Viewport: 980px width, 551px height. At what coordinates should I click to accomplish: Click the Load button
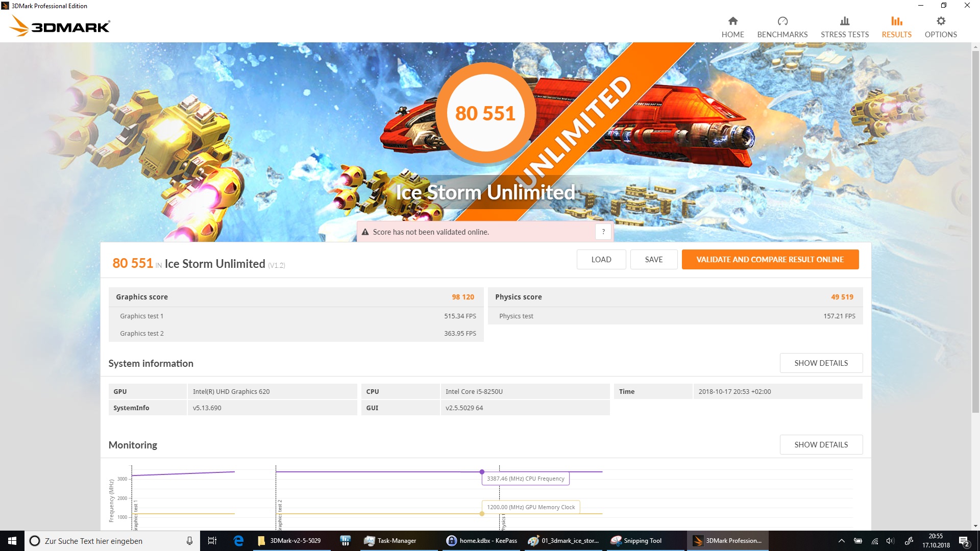point(601,259)
